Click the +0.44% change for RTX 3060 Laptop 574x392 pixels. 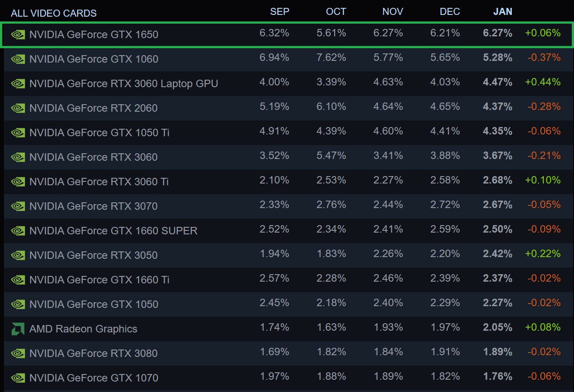[542, 82]
